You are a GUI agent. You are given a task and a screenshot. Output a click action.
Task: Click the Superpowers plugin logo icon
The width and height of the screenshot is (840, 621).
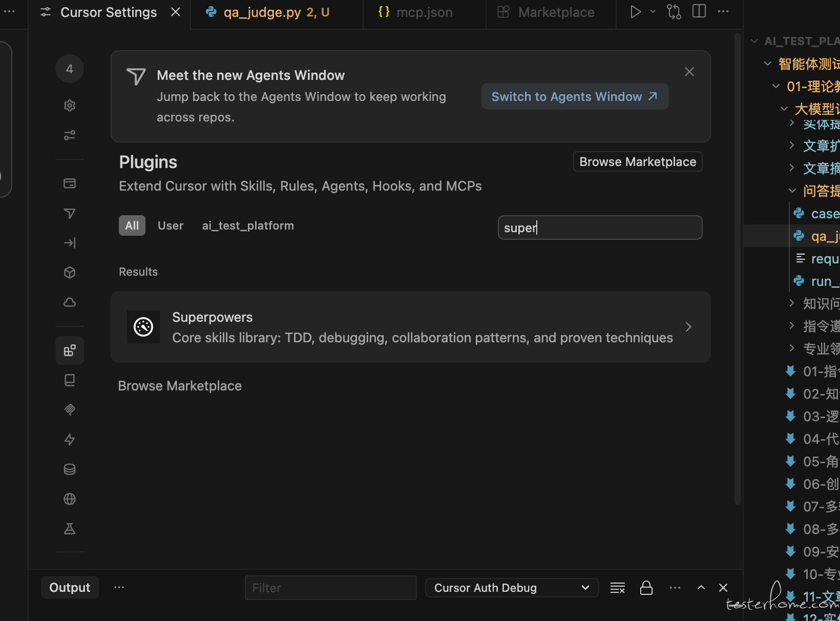coord(143,327)
